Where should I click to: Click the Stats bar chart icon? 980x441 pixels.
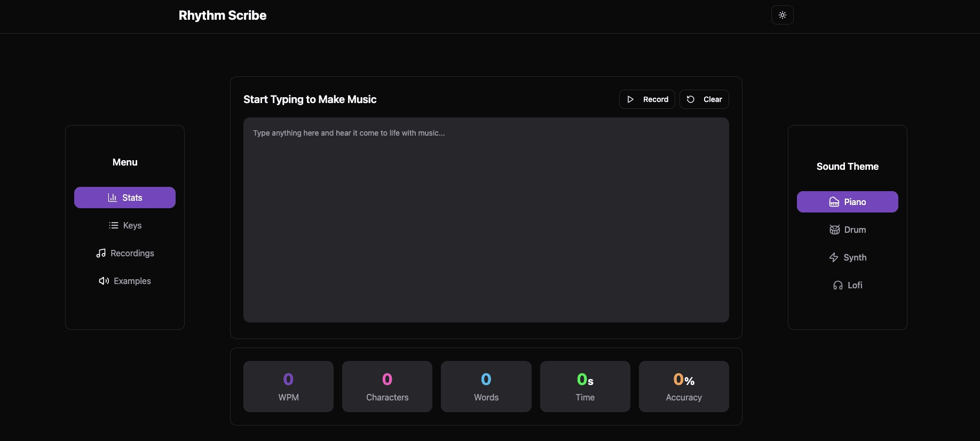[112, 198]
